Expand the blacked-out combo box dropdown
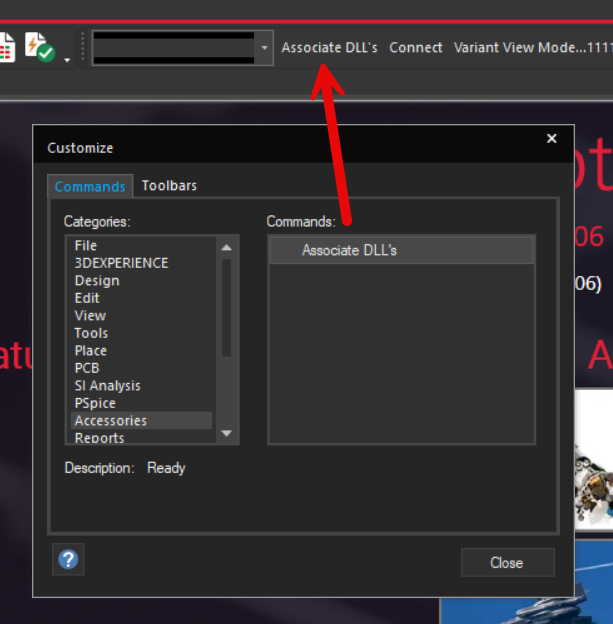613x624 pixels. pos(264,48)
